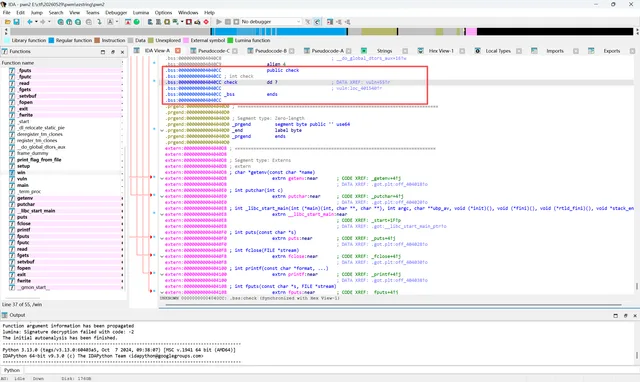Click the green circle run icon
640x382 pixels.
(137, 22)
